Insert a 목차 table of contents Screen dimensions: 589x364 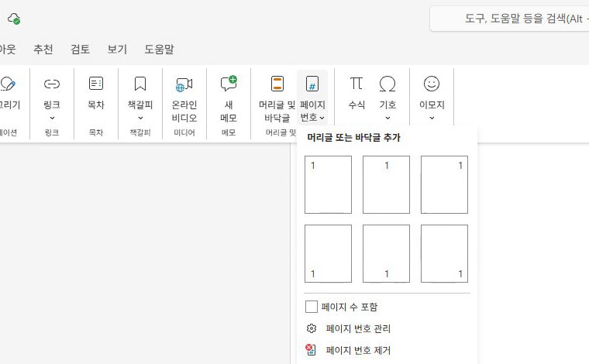(96, 91)
